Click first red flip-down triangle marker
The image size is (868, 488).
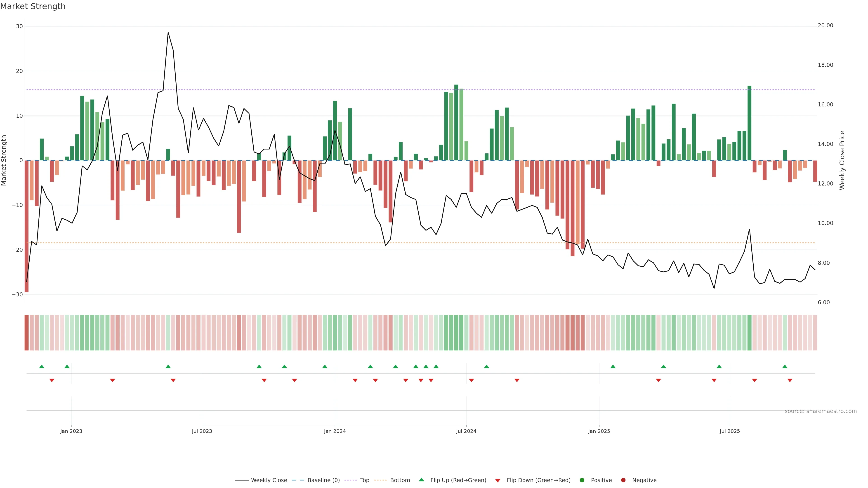pyautogui.click(x=52, y=380)
